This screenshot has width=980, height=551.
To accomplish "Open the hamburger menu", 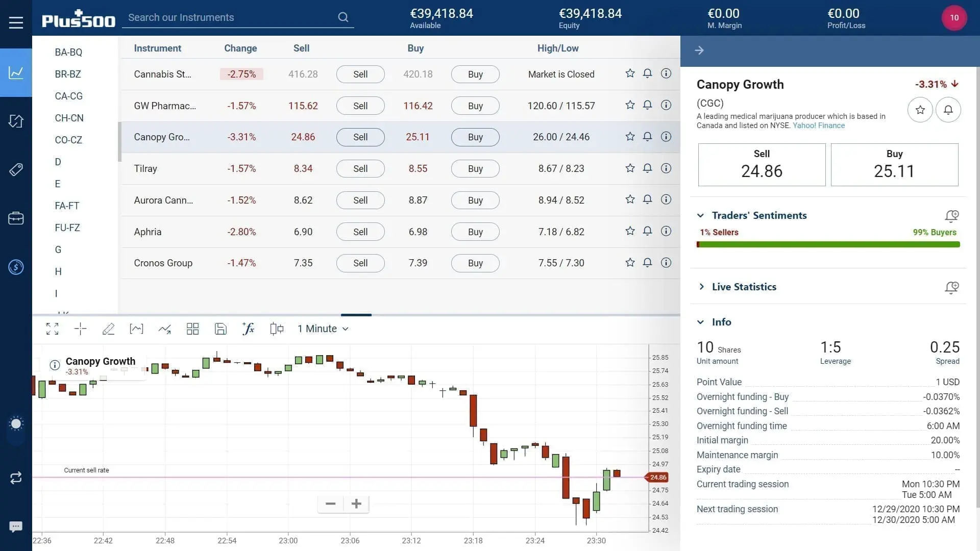I will point(16,22).
